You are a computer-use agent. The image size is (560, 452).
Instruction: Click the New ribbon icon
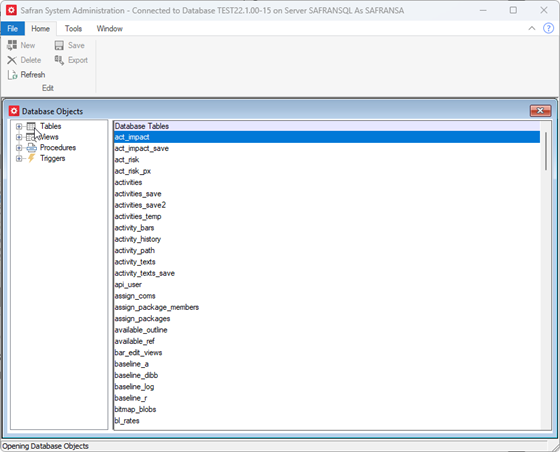[x=12, y=45]
